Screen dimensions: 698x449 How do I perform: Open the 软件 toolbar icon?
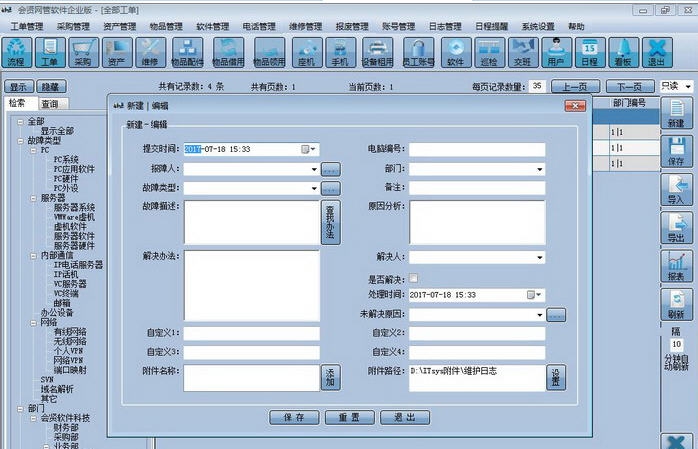456,53
